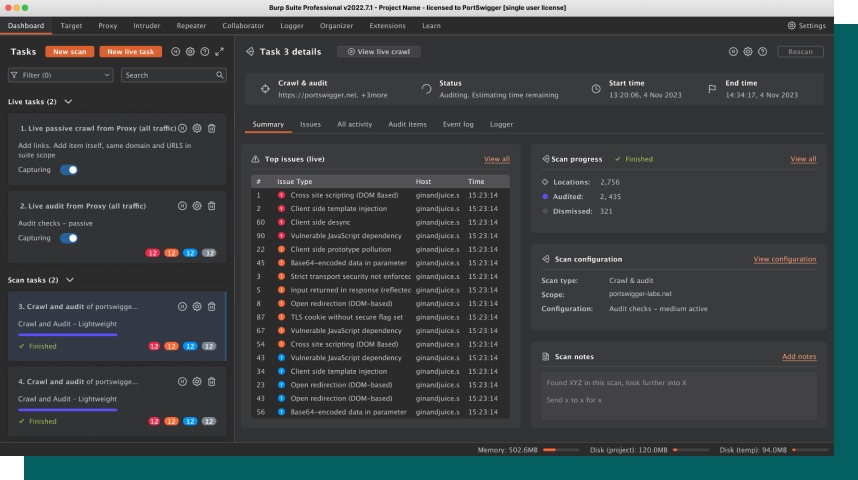Image resolution: width=858 pixels, height=480 pixels.
Task: Toggle Capturing for Live passive crawl
Action: pyautogui.click(x=69, y=170)
